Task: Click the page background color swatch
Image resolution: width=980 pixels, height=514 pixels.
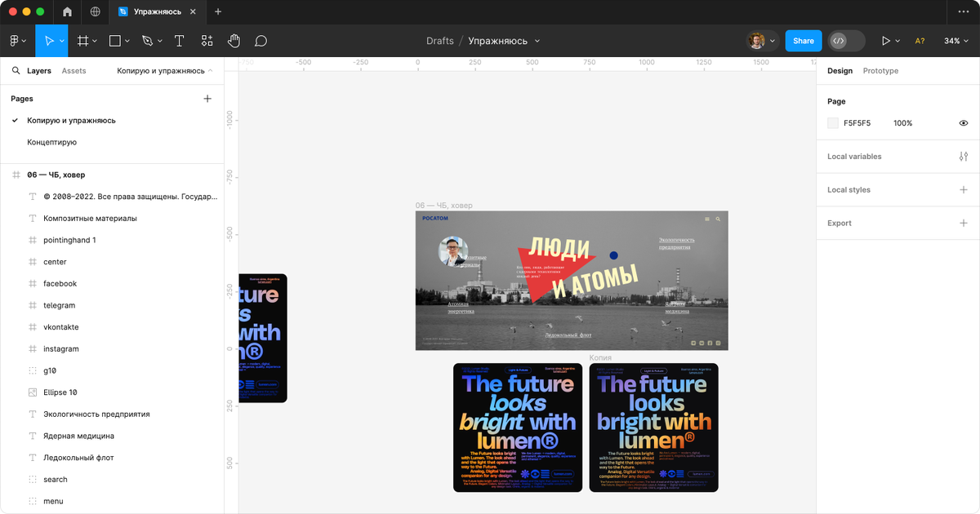Action: pyautogui.click(x=833, y=123)
